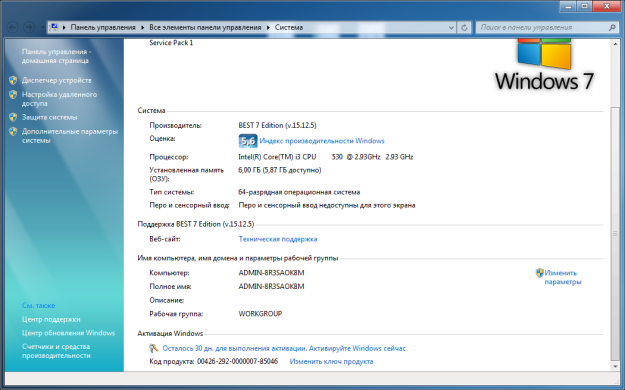Click the Back navigation arrow
The width and height of the screenshot is (625, 390).
click(x=13, y=27)
